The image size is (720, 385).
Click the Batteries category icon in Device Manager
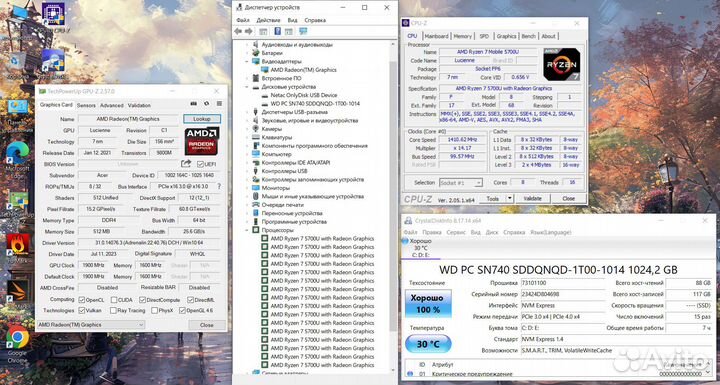(x=256, y=53)
